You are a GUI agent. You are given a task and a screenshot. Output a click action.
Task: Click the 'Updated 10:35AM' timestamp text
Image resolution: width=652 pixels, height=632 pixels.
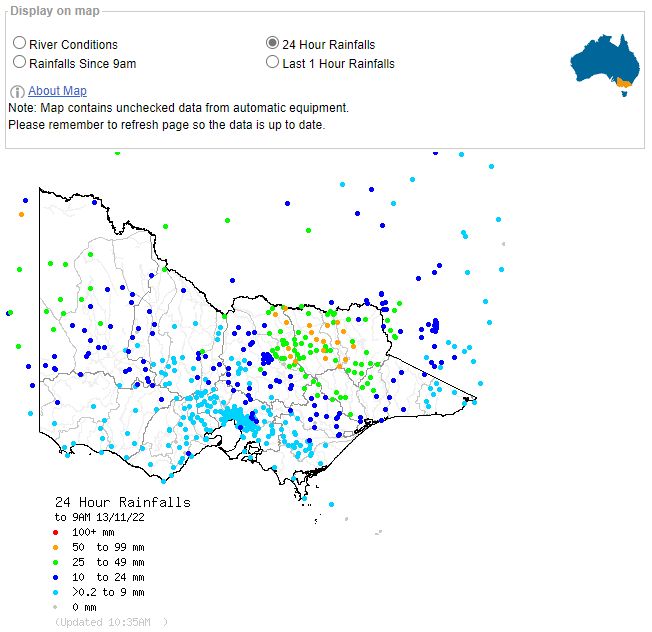point(111,622)
